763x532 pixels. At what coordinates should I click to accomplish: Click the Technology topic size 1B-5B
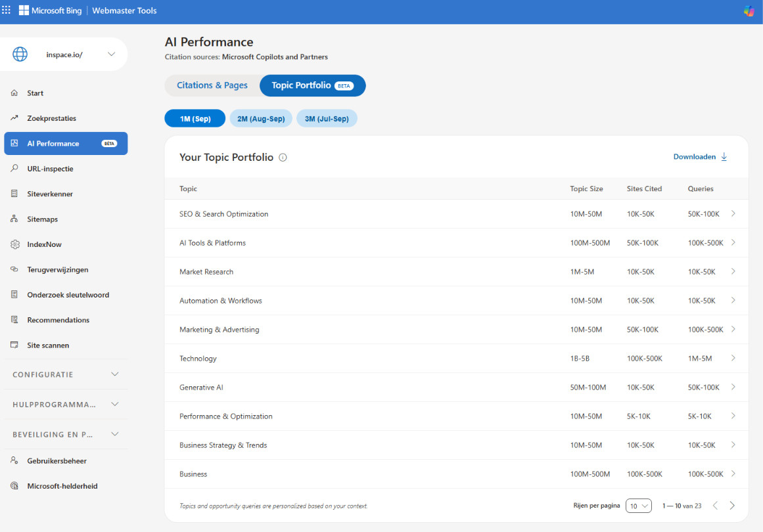click(580, 359)
